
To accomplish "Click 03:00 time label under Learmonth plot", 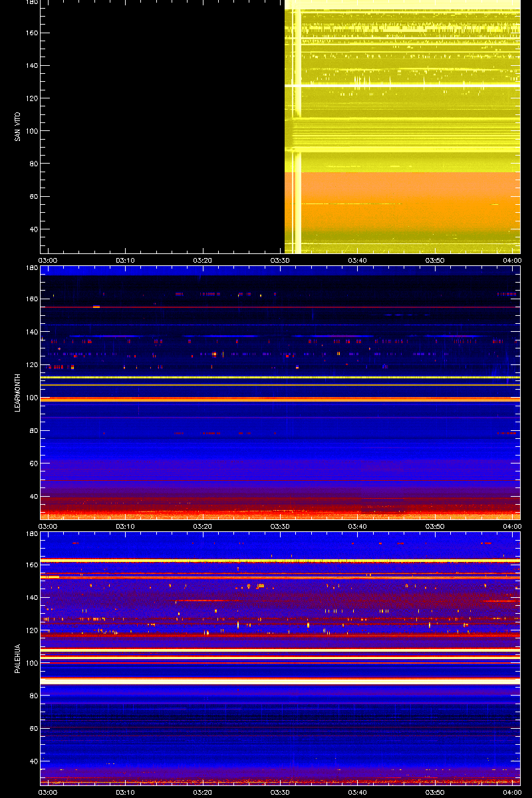I will (x=48, y=527).
